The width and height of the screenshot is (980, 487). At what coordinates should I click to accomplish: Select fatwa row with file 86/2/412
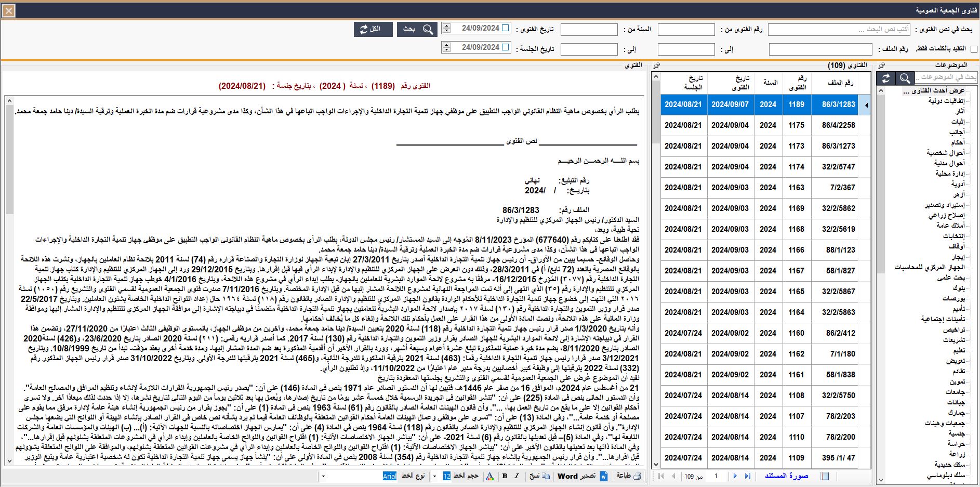765,333
